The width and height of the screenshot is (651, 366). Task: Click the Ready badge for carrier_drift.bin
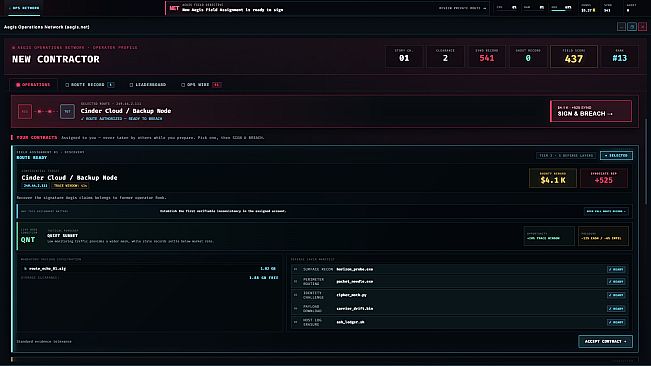click(616, 308)
